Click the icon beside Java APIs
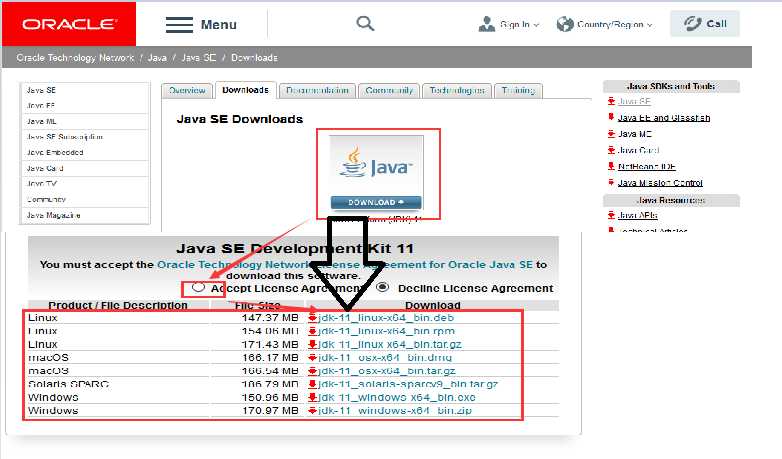The width and height of the screenshot is (782, 459). (611, 215)
